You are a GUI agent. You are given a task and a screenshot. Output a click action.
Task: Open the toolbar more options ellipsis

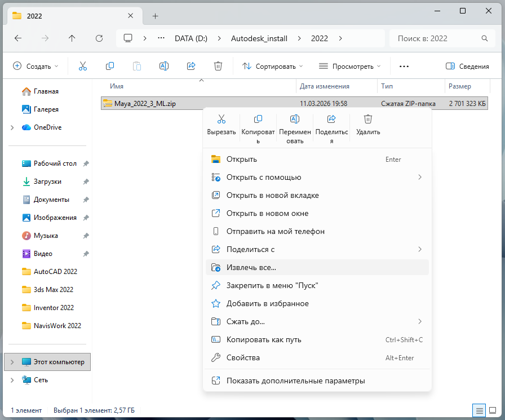click(x=404, y=67)
